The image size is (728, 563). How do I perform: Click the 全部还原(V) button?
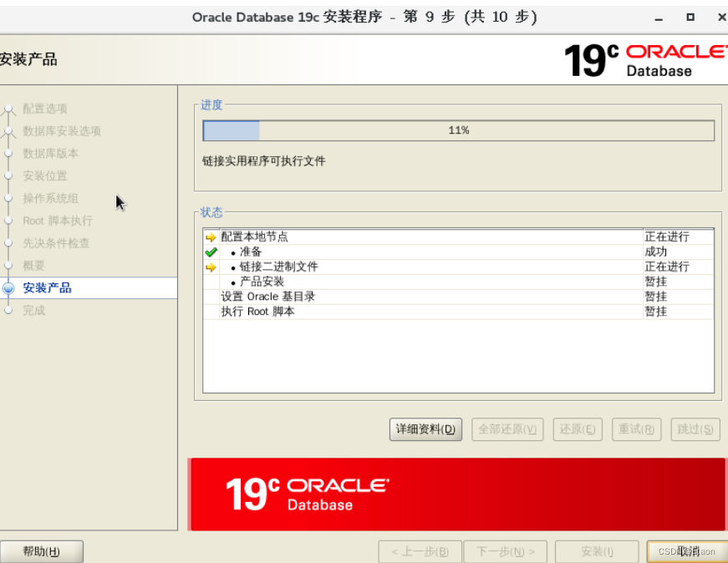pos(507,429)
